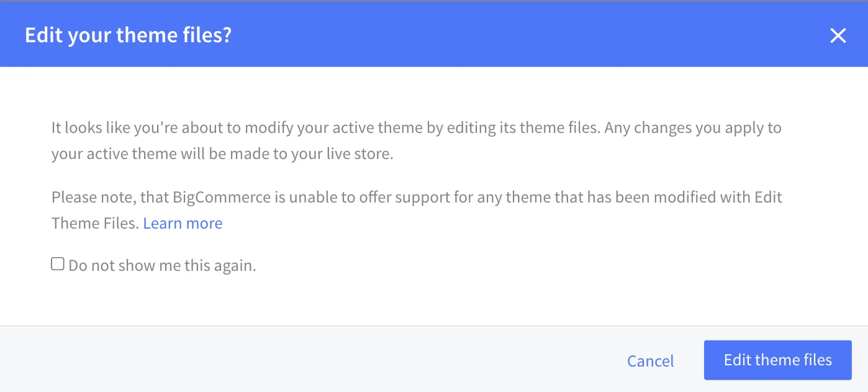868x392 pixels.
Task: Click the gray footer bar left of Cancel
Action: click(310, 360)
